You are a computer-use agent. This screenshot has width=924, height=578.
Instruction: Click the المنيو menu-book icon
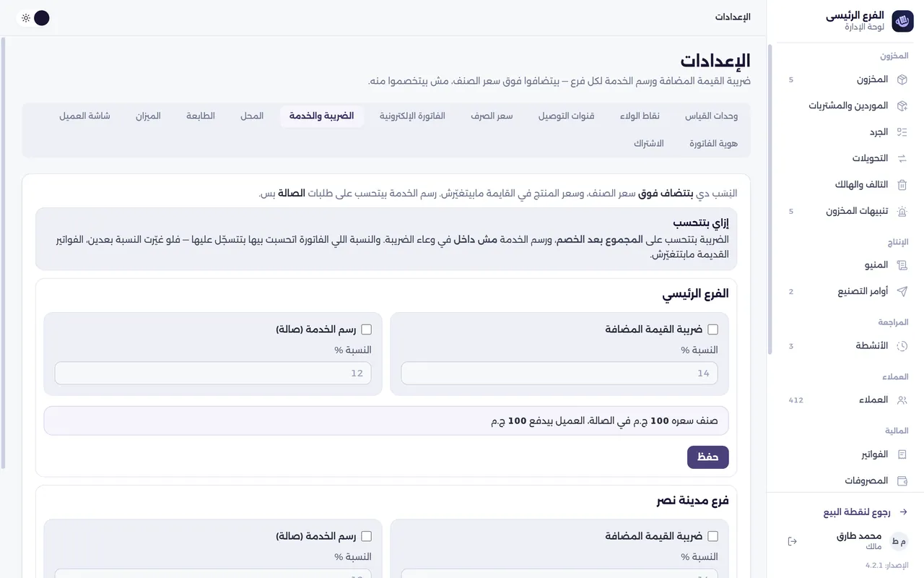click(x=902, y=265)
